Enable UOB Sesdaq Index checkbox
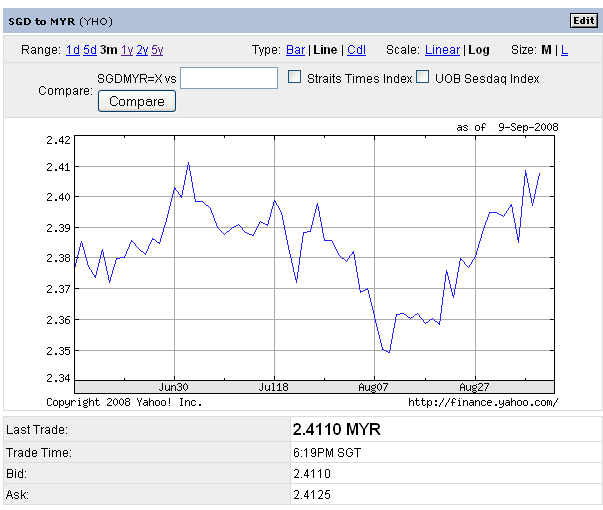This screenshot has height=510, width=603. coord(422,78)
